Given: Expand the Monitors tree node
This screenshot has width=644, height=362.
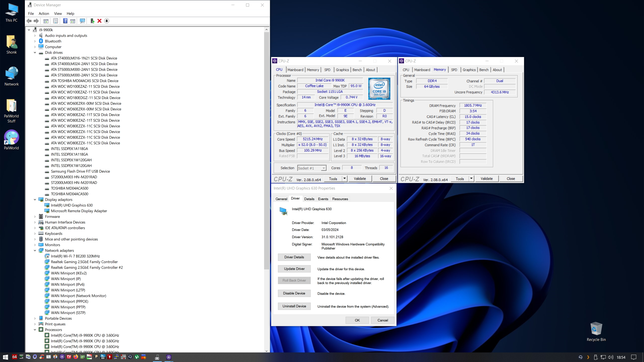Looking at the screenshot, I should pos(35,245).
